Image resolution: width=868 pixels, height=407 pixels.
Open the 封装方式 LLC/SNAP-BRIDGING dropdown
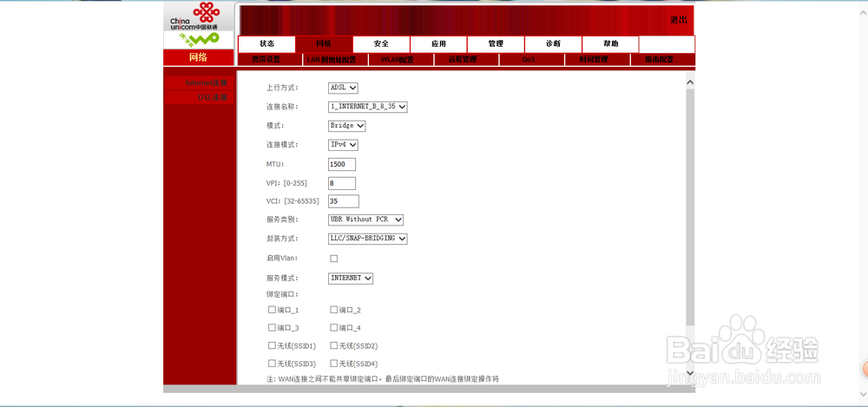(x=367, y=239)
